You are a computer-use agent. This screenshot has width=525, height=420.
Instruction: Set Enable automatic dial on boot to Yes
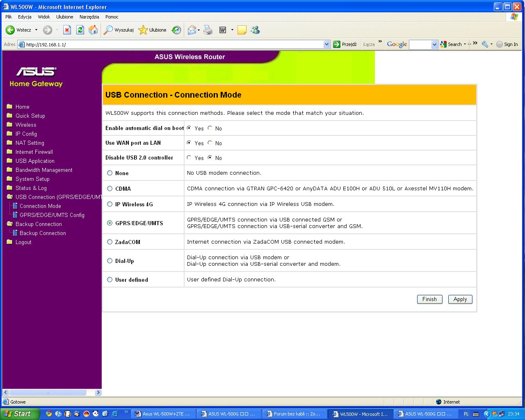coord(189,128)
